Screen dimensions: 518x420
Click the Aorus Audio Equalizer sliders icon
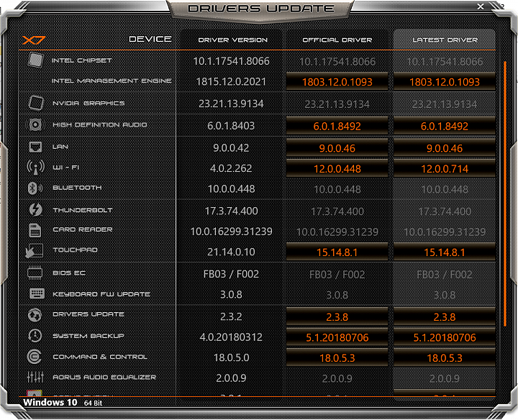click(35, 377)
